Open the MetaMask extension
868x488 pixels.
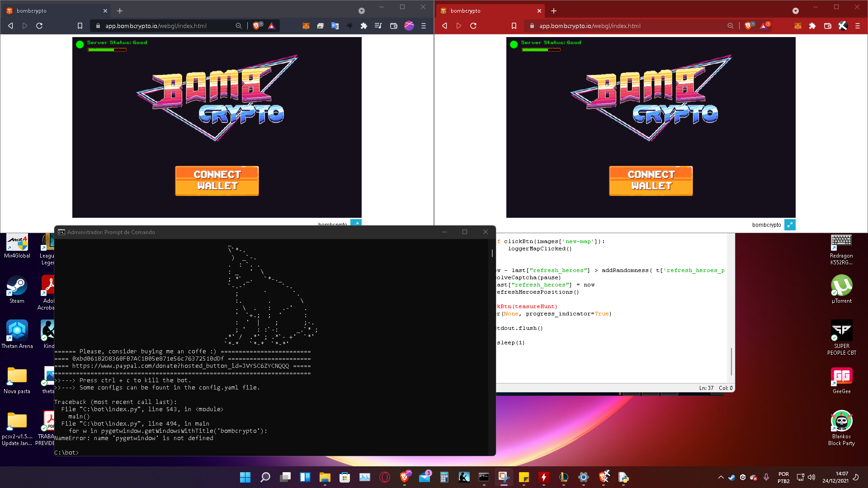click(306, 26)
